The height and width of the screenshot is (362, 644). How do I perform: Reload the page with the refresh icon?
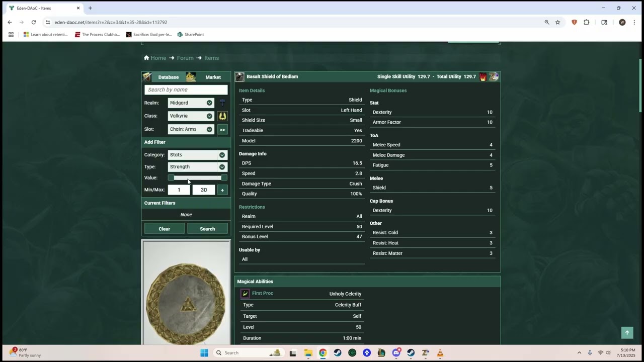[x=34, y=22]
